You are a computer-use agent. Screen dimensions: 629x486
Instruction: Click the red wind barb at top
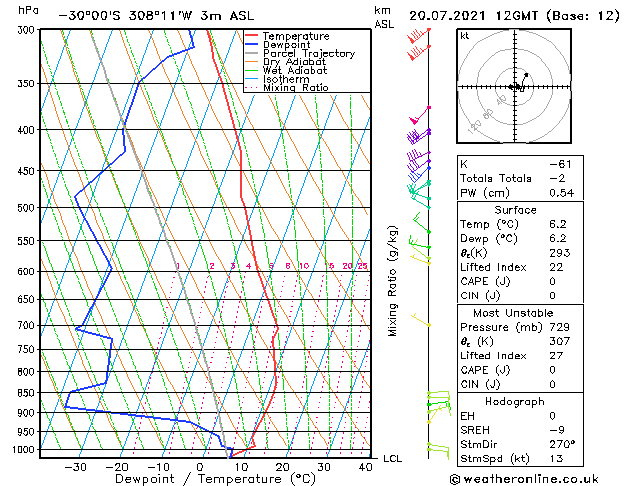(x=419, y=36)
